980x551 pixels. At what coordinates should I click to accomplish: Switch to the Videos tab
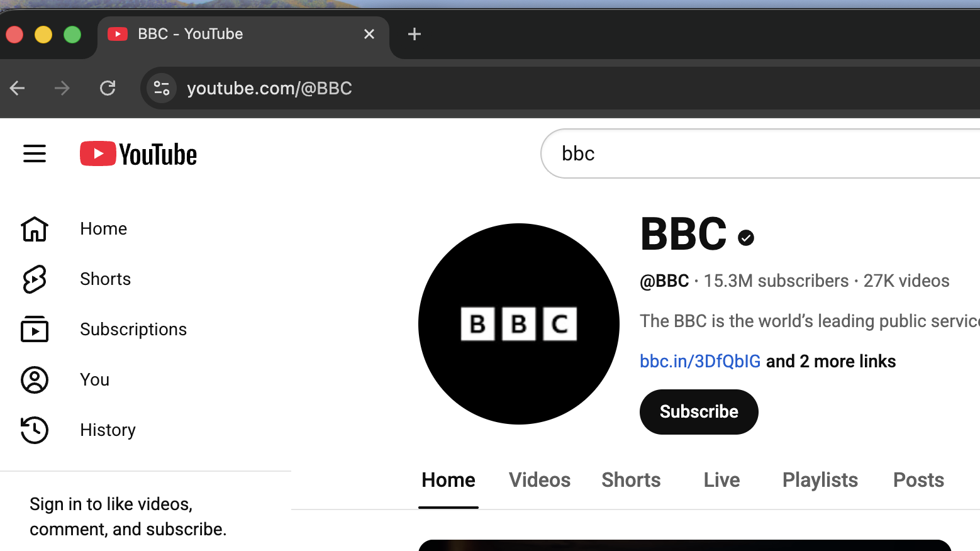(539, 479)
